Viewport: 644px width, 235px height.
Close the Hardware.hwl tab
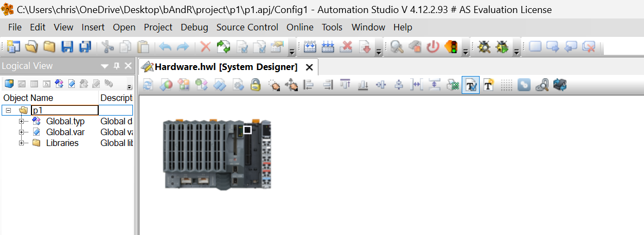pos(310,67)
